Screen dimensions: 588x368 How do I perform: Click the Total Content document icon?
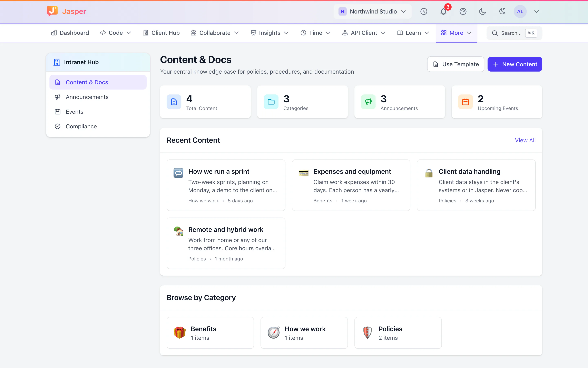[x=174, y=102]
